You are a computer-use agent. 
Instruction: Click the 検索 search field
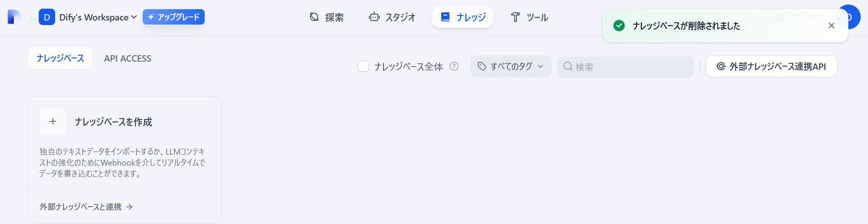[625, 67]
